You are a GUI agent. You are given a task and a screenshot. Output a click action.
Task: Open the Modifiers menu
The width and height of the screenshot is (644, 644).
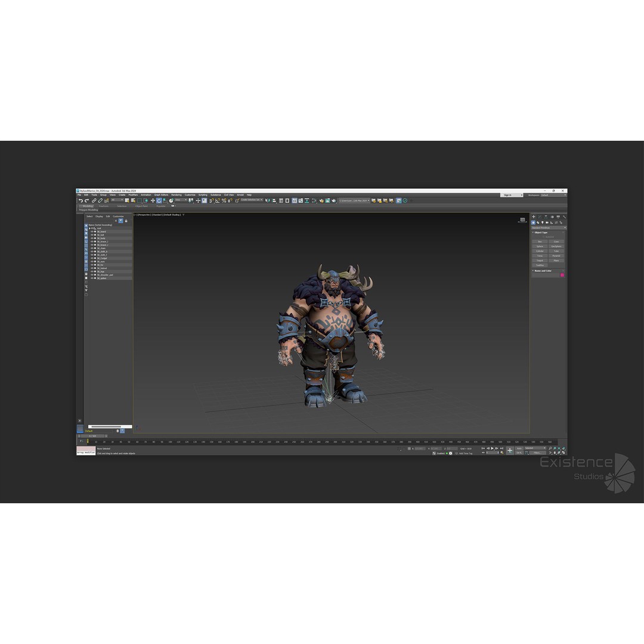[133, 194]
